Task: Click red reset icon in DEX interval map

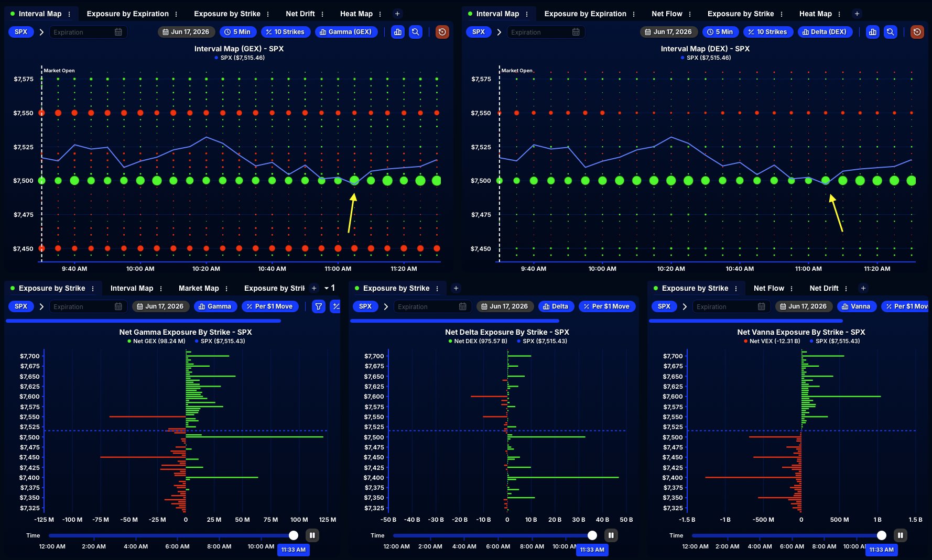Action: pos(917,32)
